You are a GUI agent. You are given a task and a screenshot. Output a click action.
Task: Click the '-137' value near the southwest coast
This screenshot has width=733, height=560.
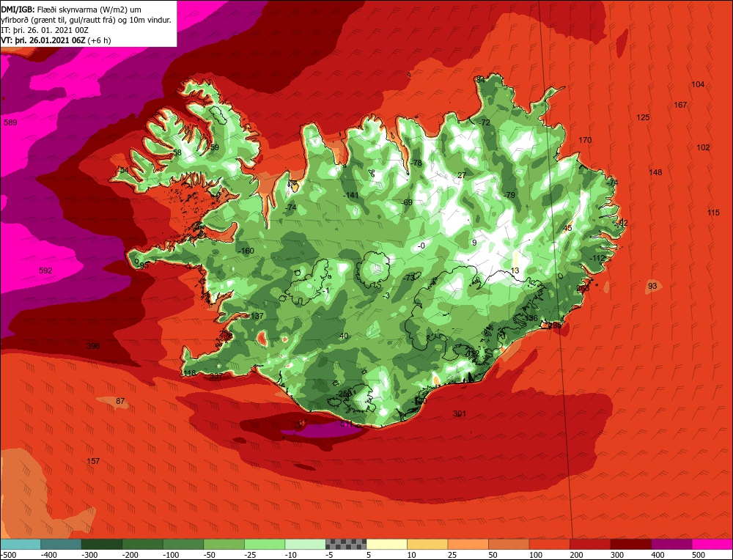(256, 316)
